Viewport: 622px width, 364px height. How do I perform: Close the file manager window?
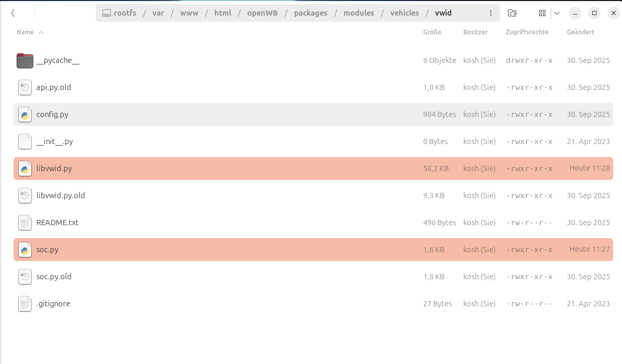(614, 13)
